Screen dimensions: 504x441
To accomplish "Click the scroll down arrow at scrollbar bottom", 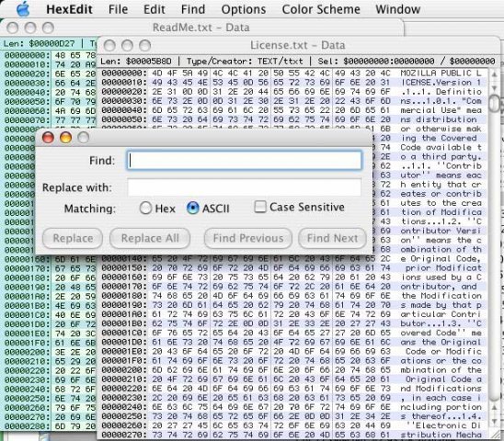I will click(495, 422).
